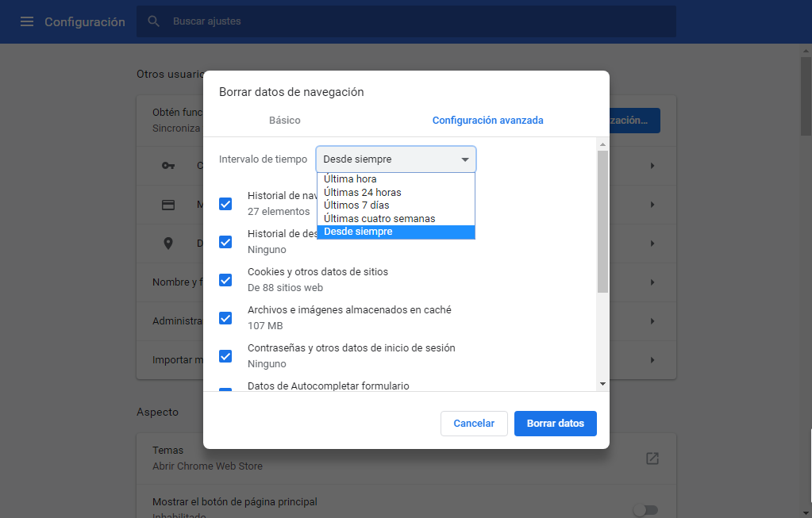Uncheck Contraseñas y otros datos checkbox
The width and height of the screenshot is (812, 518).
tap(225, 356)
